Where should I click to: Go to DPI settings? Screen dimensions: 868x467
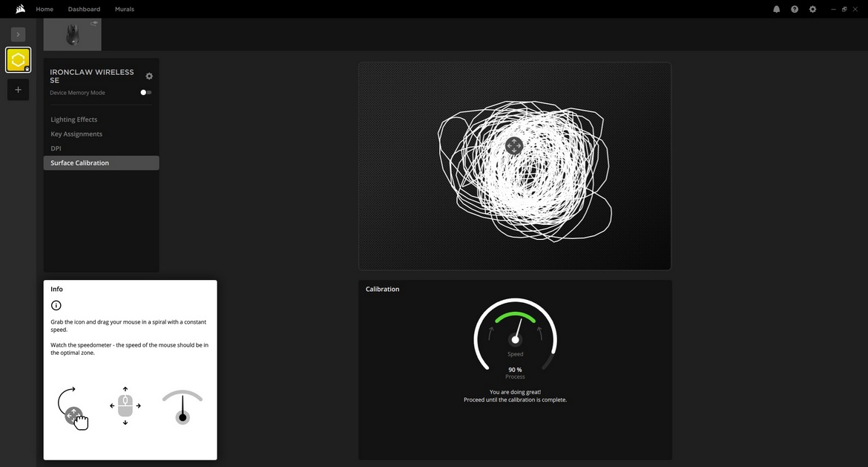tap(56, 148)
